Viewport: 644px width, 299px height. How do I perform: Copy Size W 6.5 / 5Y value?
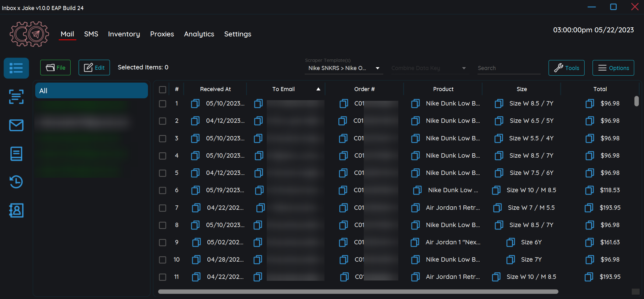click(x=499, y=121)
